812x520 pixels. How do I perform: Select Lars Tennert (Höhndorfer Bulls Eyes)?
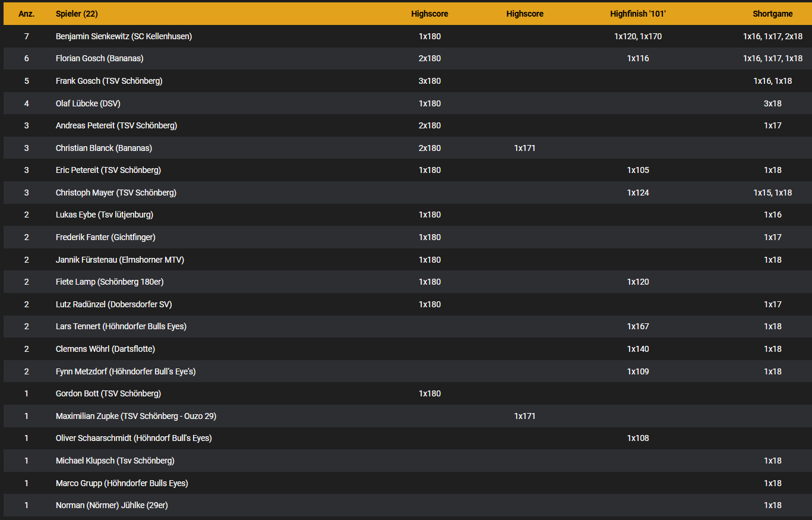click(121, 326)
